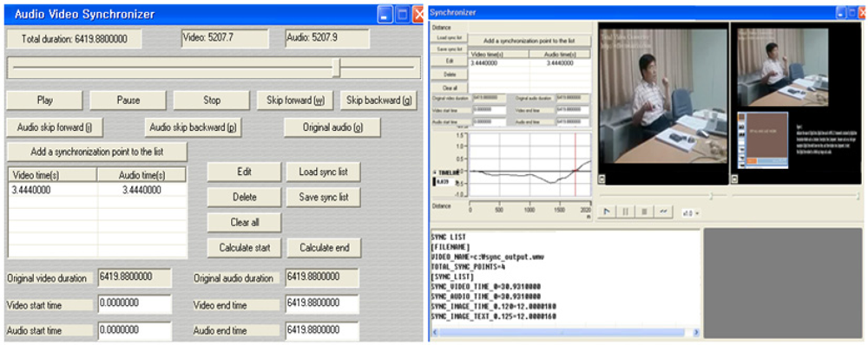Open the x1.0 playback speed dropdown
868x345 pixels.
click(x=690, y=213)
